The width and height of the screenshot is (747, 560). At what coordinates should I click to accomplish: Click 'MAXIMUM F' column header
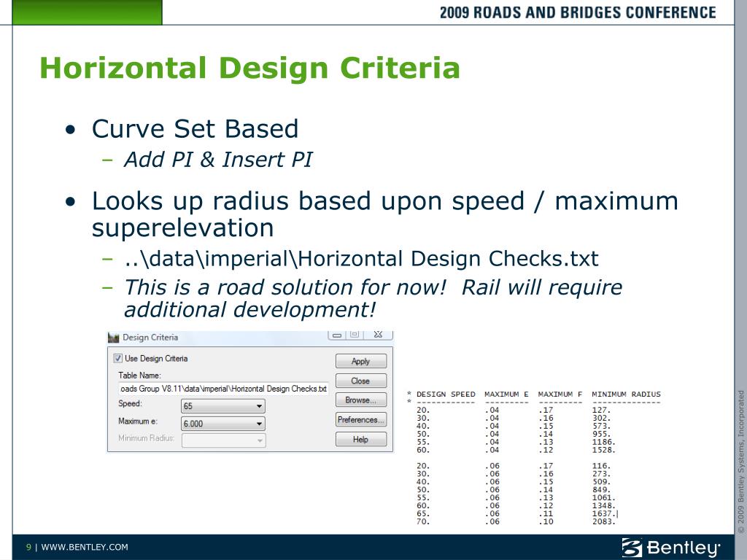pyautogui.click(x=560, y=394)
